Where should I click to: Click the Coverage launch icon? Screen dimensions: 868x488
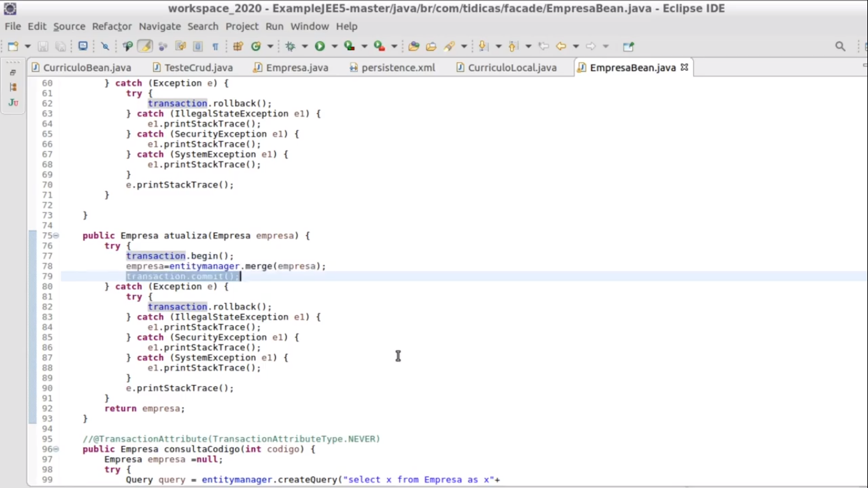[349, 46]
